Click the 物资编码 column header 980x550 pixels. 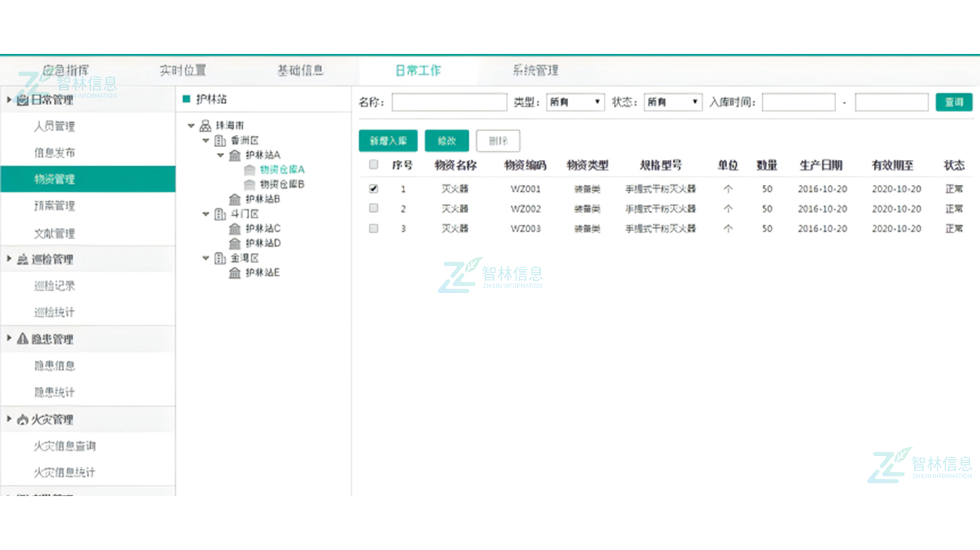pos(526,165)
